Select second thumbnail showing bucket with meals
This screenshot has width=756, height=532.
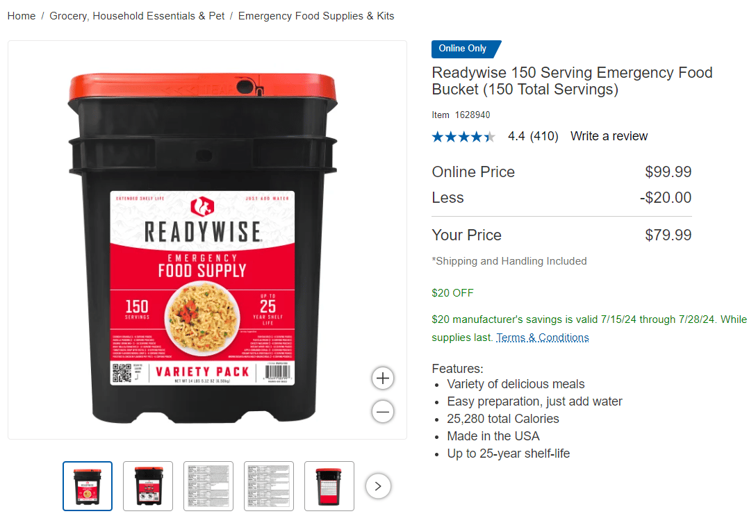148,486
